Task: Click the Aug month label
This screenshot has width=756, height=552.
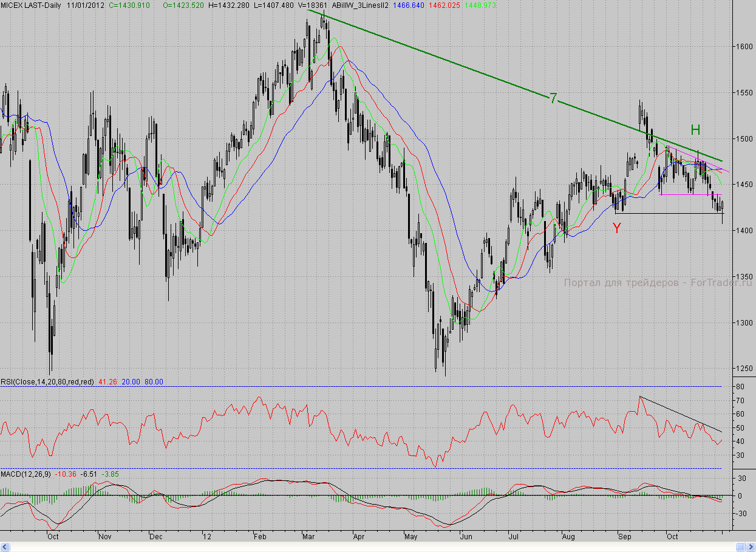Action: click(x=569, y=537)
